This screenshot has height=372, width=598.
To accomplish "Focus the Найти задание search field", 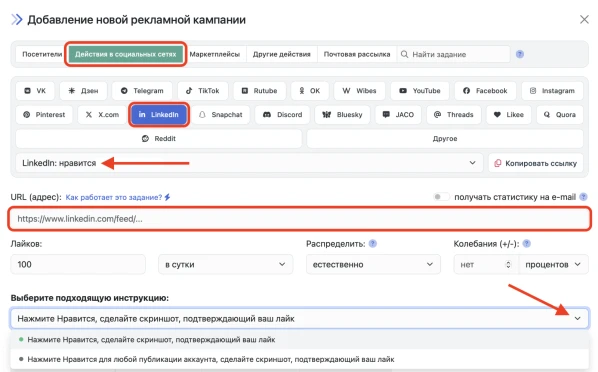I will [453, 54].
